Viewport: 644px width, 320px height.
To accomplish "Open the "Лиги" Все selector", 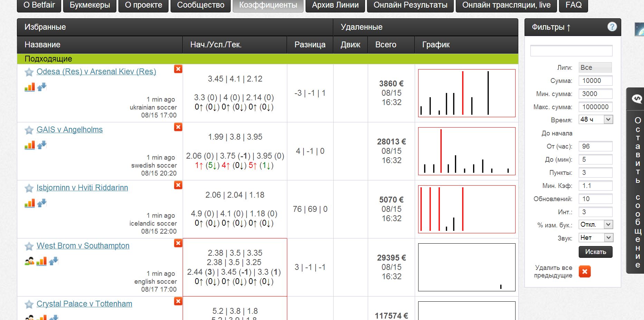I will [595, 67].
